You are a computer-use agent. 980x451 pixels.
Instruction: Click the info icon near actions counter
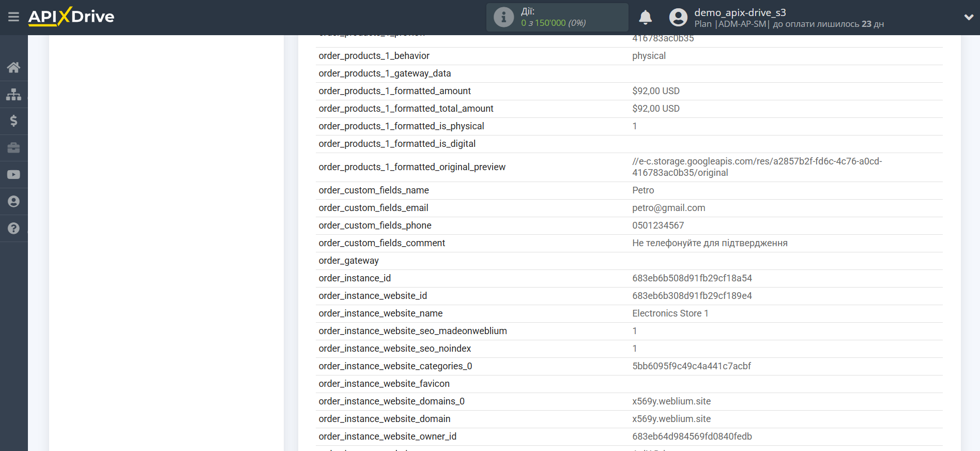click(x=503, y=17)
